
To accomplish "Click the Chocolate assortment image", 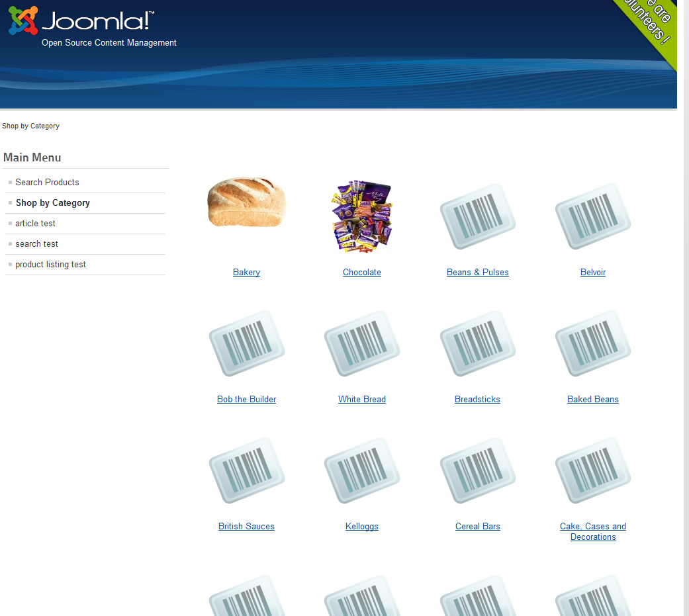I will [x=362, y=216].
